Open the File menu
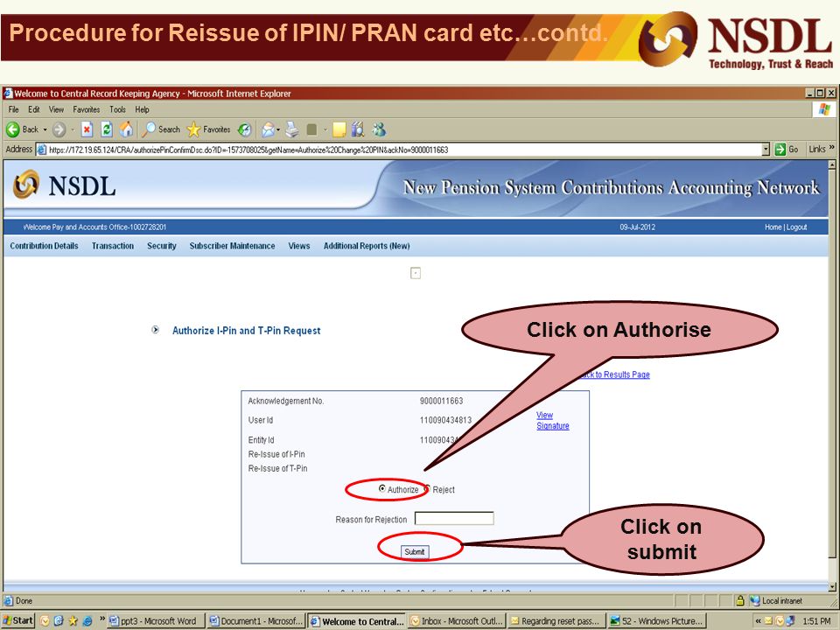 tap(13, 109)
